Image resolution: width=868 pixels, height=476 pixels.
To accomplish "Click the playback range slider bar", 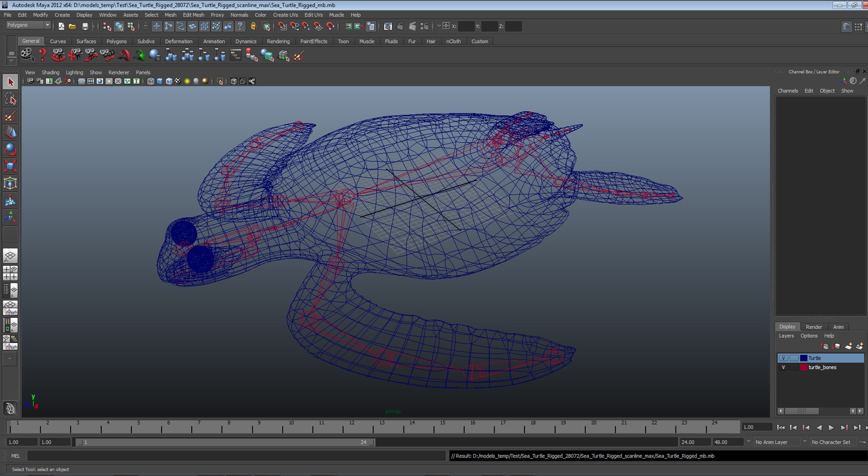I will (226, 442).
